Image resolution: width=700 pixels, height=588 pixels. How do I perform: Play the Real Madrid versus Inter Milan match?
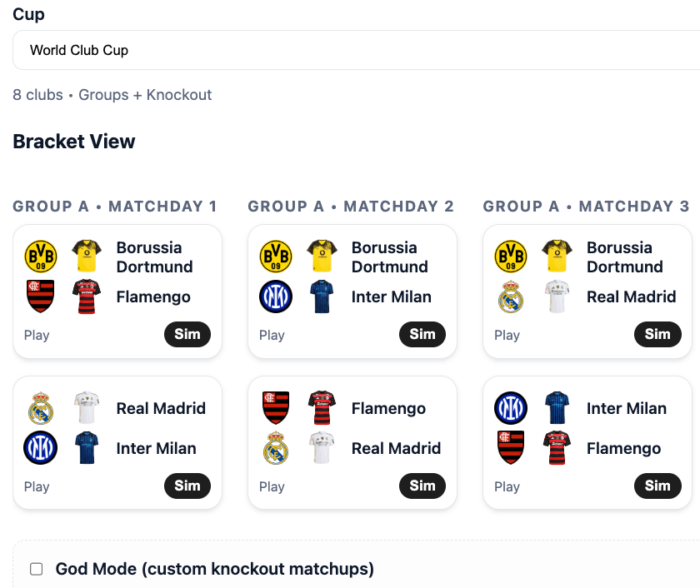click(x=37, y=486)
